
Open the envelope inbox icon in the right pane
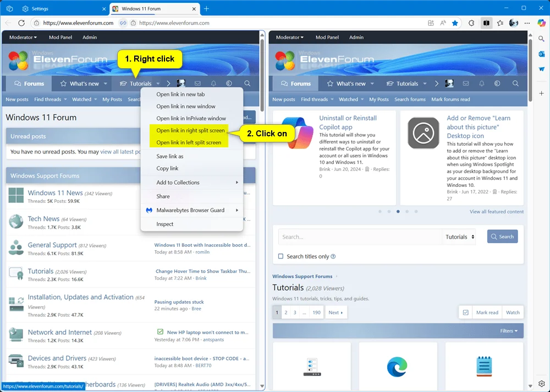[x=465, y=84]
